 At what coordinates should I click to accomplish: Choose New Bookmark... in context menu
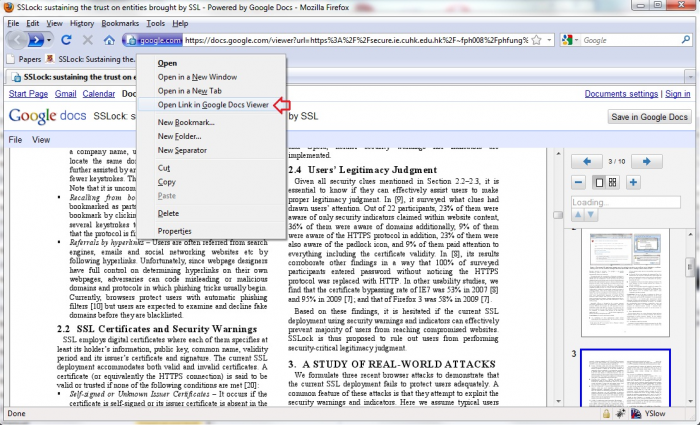coord(211,122)
